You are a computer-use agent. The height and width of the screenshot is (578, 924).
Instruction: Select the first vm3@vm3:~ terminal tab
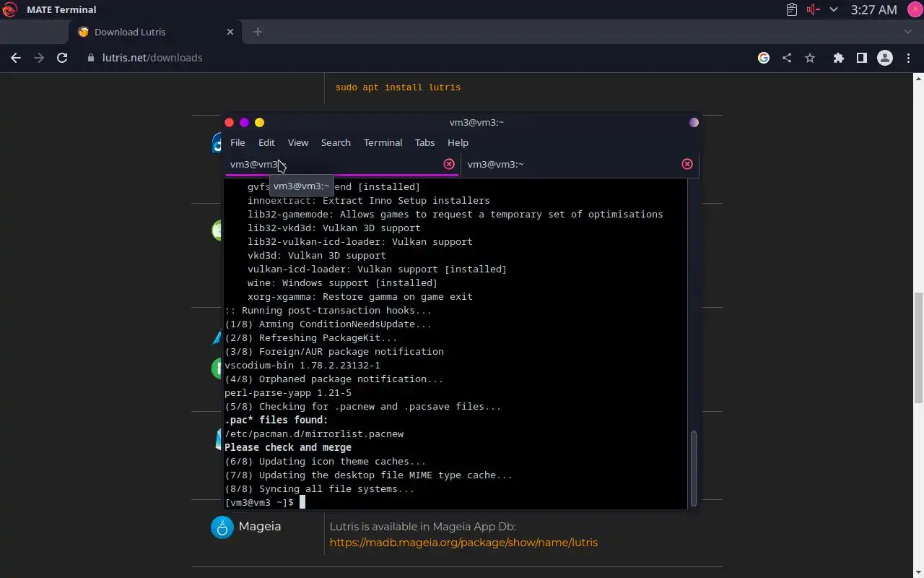341,164
